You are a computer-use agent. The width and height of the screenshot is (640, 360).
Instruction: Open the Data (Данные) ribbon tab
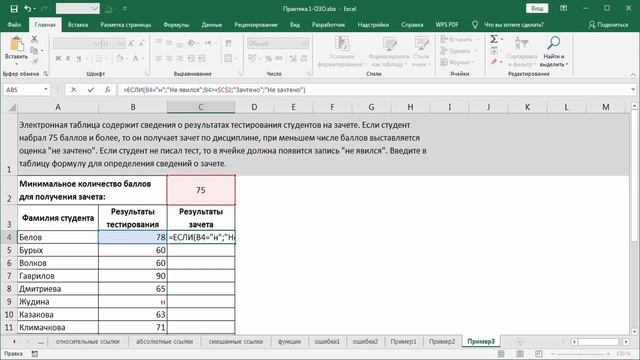click(x=211, y=25)
